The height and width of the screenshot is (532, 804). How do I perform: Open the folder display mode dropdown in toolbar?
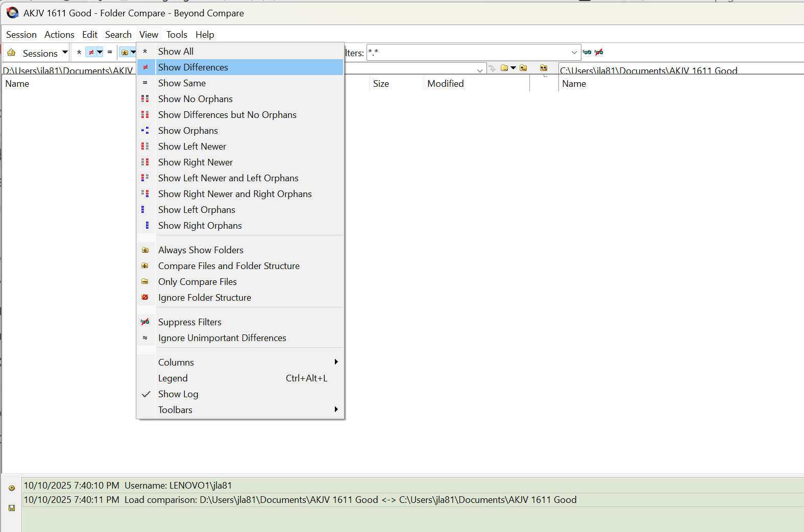pos(133,52)
